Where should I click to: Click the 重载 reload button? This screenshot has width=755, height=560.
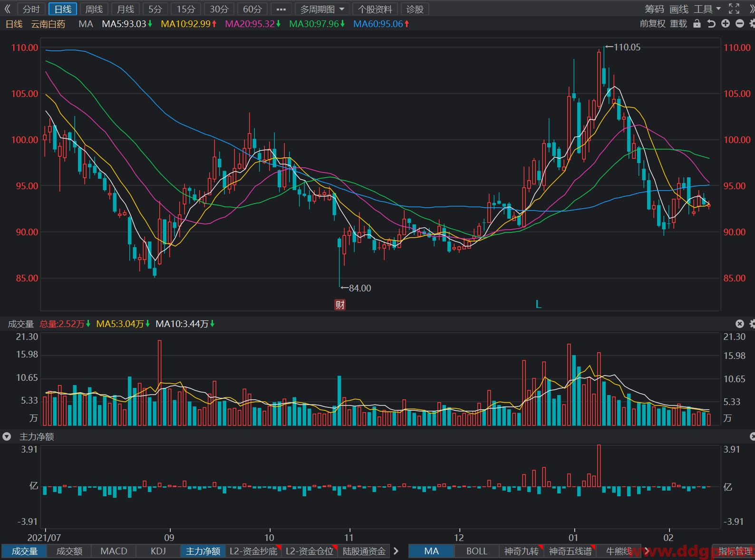tap(678, 24)
